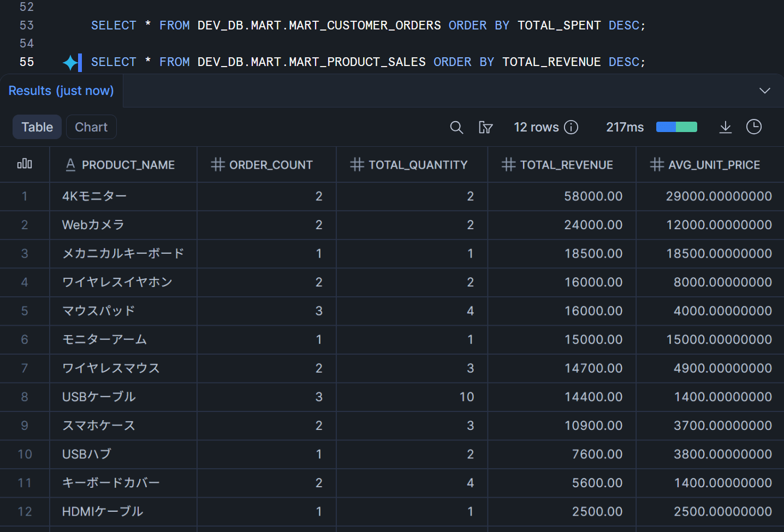
Task: Click row number 8 for USBケーブル
Action: tap(25, 397)
